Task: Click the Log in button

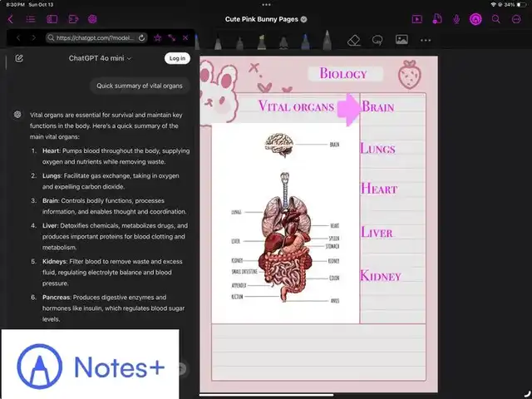Action: [x=177, y=58]
